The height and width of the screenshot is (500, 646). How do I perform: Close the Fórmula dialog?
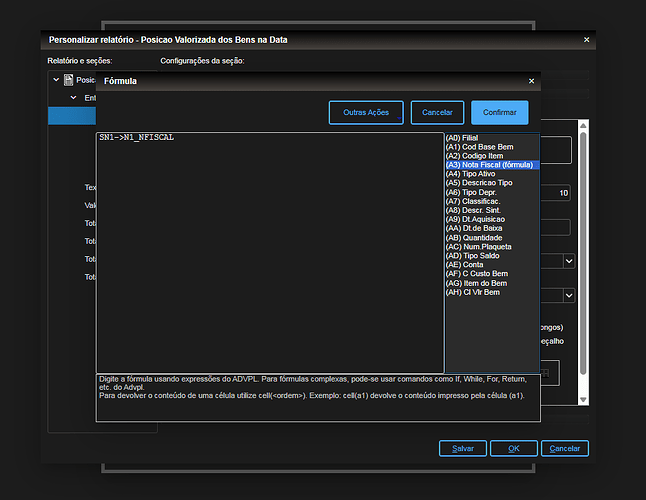pyautogui.click(x=531, y=81)
